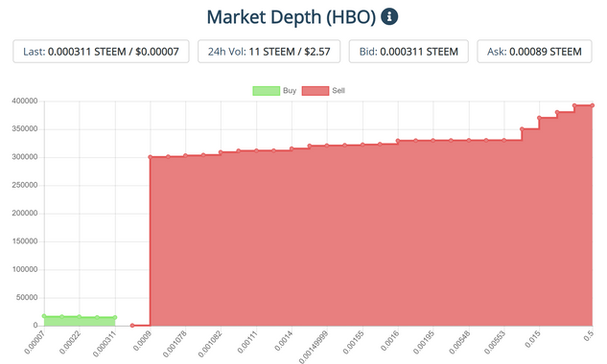This screenshot has height=364, width=607.
Task: Click the x-axis label 0.001078
Action: [175, 343]
